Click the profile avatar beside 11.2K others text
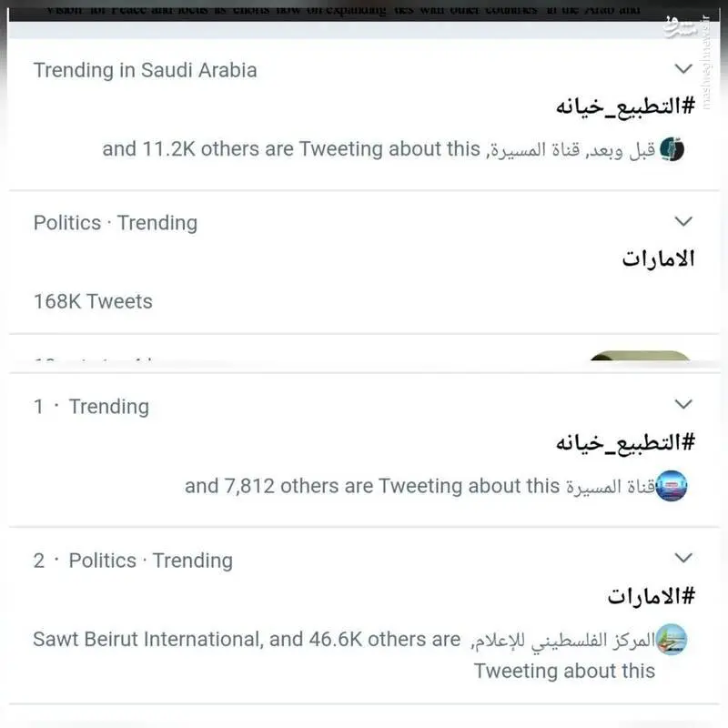 [x=672, y=149]
